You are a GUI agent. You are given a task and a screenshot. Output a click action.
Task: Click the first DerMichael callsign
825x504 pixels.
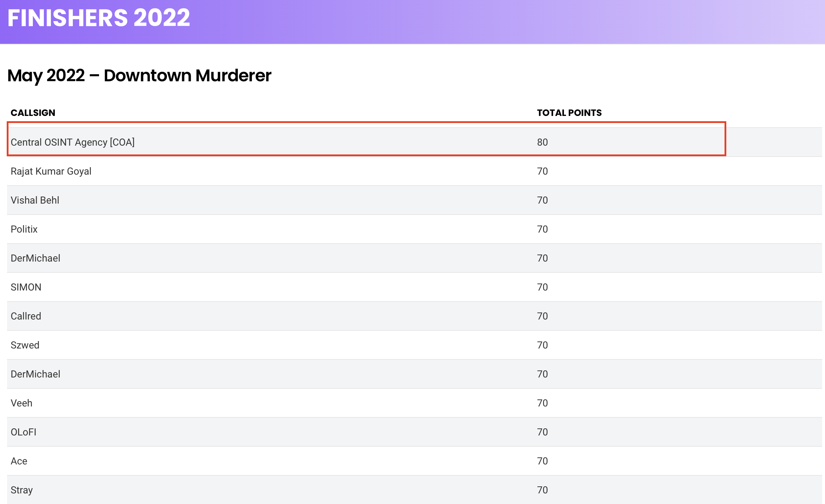[35, 258]
